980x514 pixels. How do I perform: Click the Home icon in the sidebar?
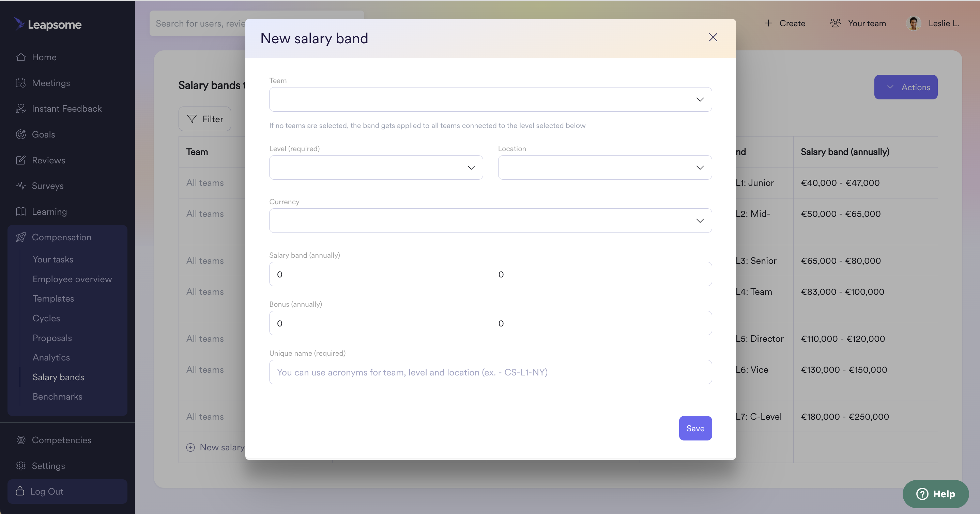tap(21, 57)
